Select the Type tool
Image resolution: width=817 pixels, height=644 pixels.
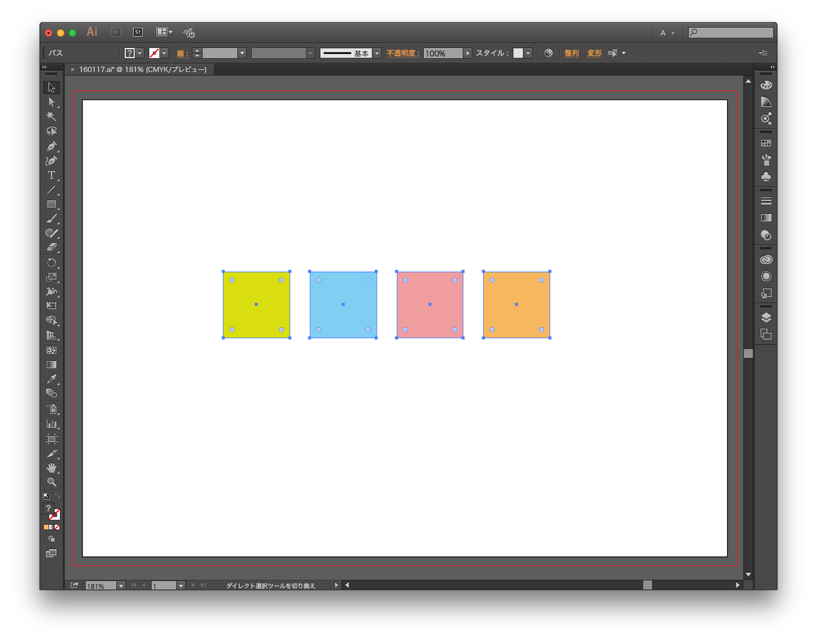(x=52, y=175)
